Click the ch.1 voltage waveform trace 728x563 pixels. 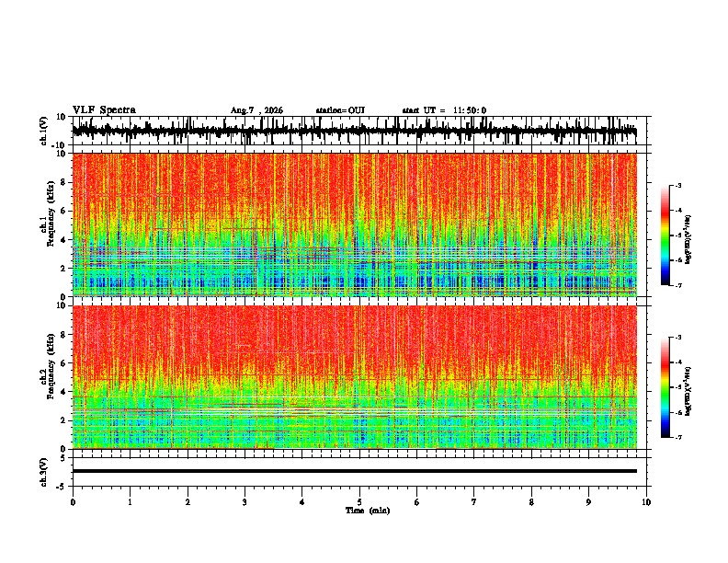click(354, 132)
